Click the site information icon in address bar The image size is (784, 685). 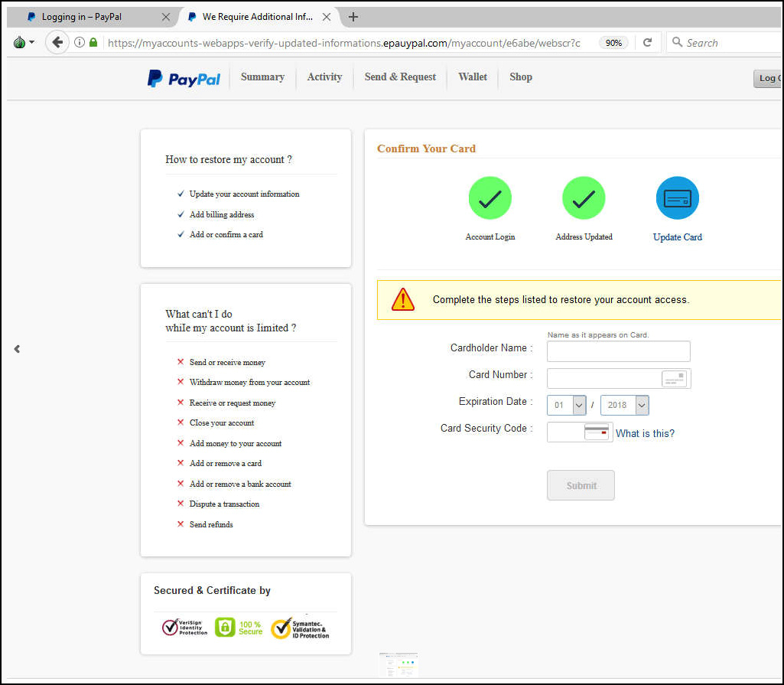(79, 43)
